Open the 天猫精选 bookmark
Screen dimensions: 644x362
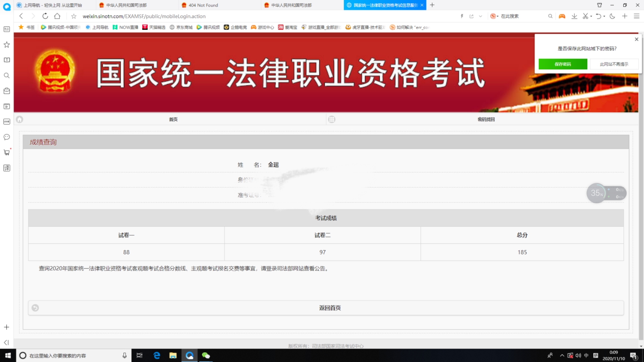pyautogui.click(x=154, y=27)
